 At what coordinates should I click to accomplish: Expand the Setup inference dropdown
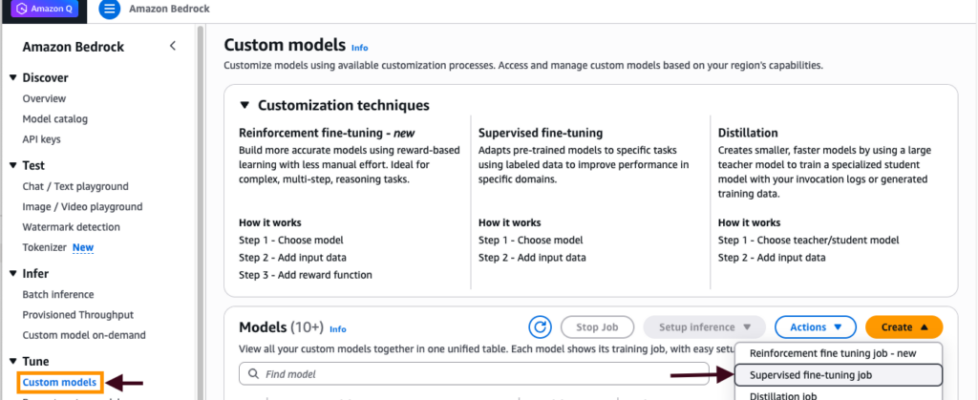click(x=704, y=327)
